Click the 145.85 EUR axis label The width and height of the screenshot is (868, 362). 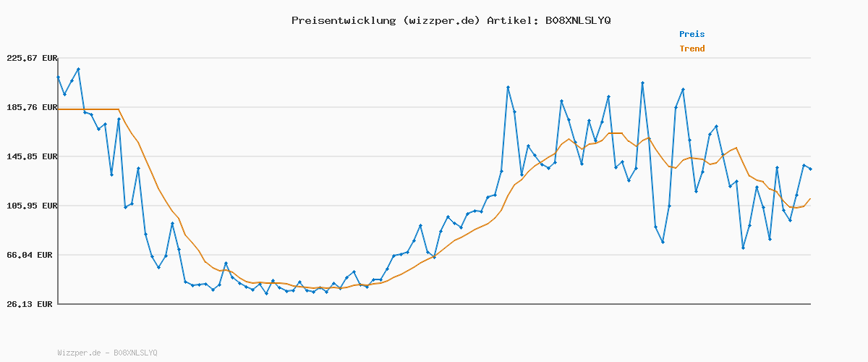30,156
